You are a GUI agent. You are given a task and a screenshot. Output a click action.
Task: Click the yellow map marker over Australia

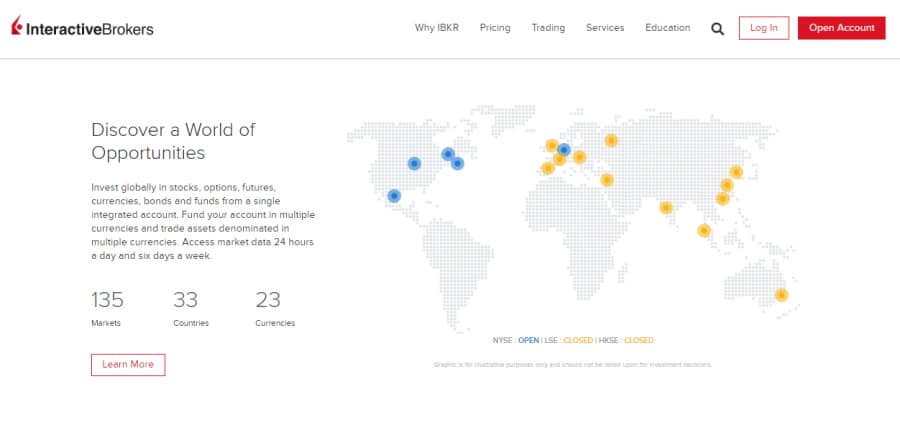click(x=781, y=295)
